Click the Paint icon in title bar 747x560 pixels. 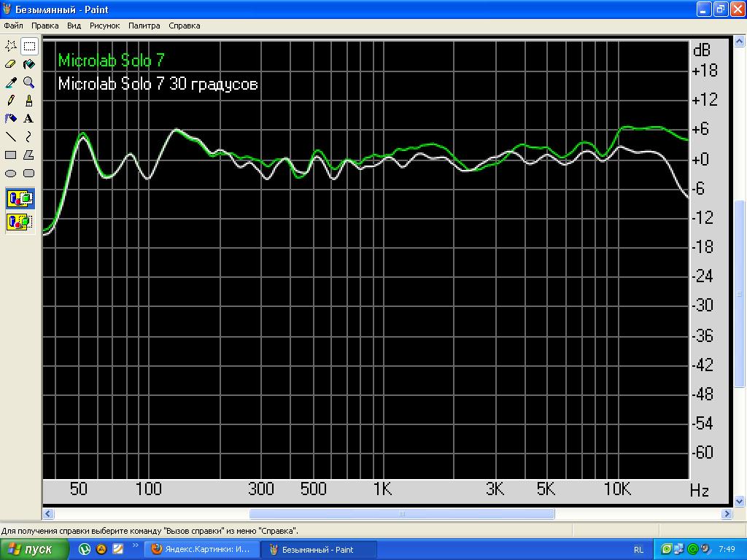coord(7,9)
